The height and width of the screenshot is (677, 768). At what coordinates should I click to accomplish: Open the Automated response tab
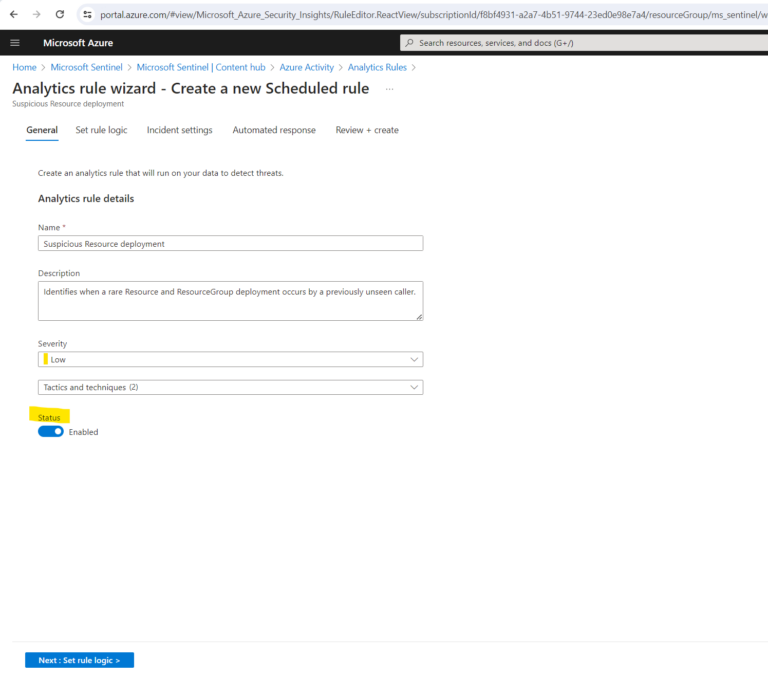tap(274, 130)
